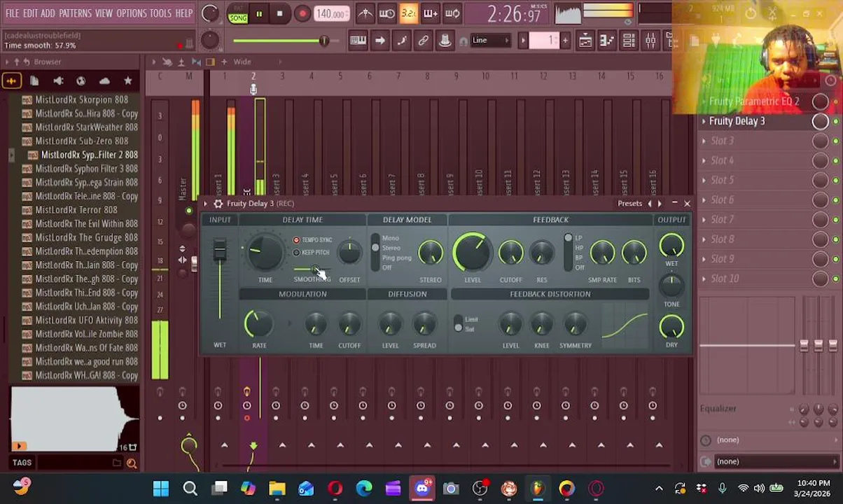Click the tempo 140.000 field
This screenshot has height=504, width=843.
[330, 13]
